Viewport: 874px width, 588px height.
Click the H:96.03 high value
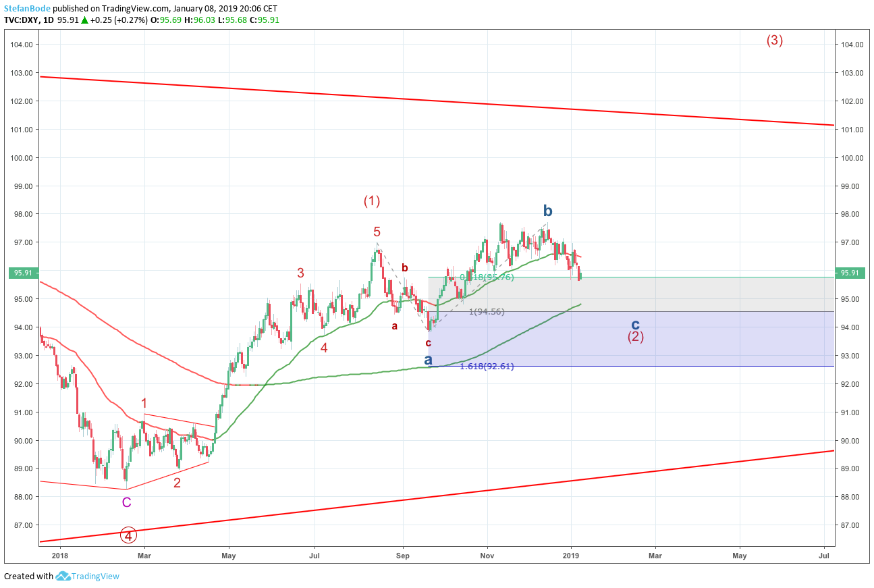click(x=200, y=20)
